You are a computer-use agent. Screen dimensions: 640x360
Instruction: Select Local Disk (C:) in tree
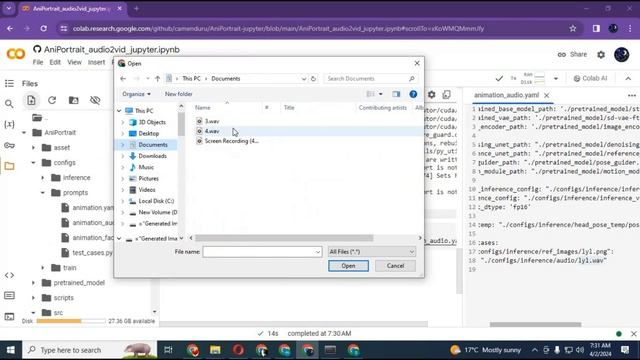156,201
